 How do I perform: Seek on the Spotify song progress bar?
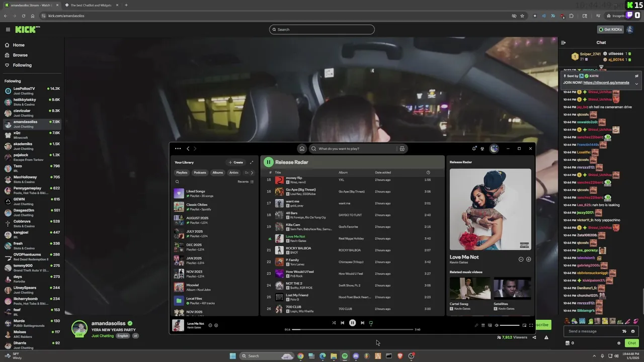[x=352, y=329]
